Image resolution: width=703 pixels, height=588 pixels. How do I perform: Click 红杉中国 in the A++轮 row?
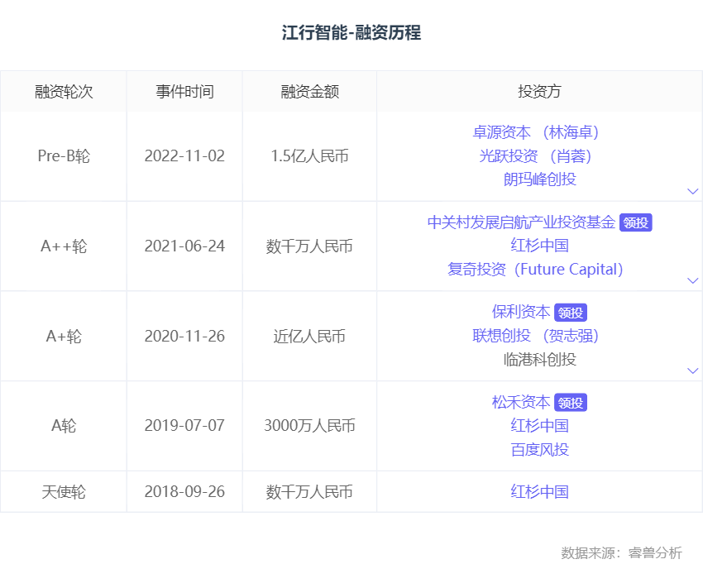(540, 246)
